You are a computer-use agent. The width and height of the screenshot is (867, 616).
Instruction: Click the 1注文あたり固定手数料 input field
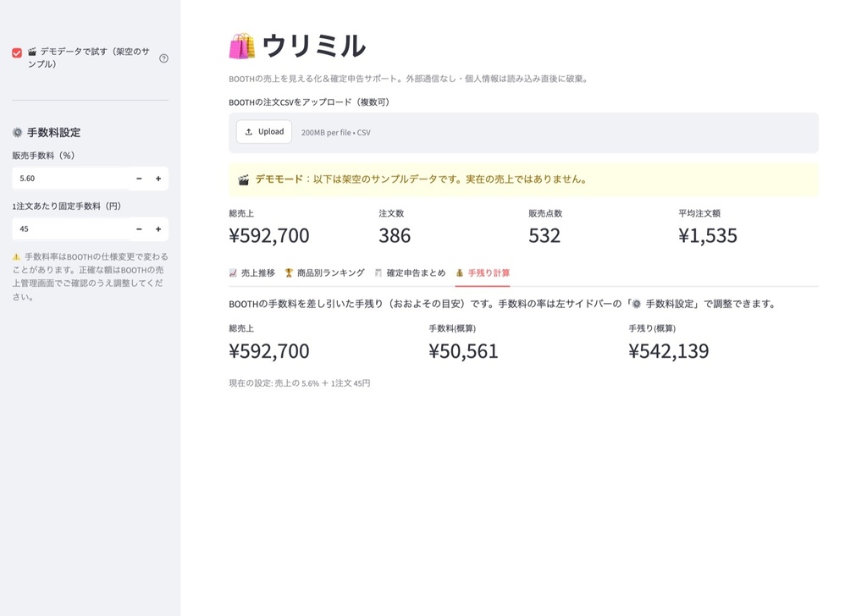tap(71, 228)
